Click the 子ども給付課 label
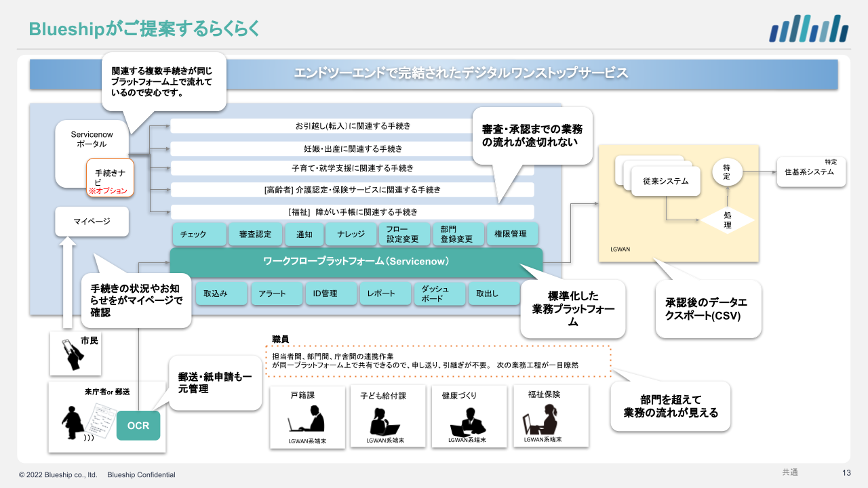 tap(383, 395)
